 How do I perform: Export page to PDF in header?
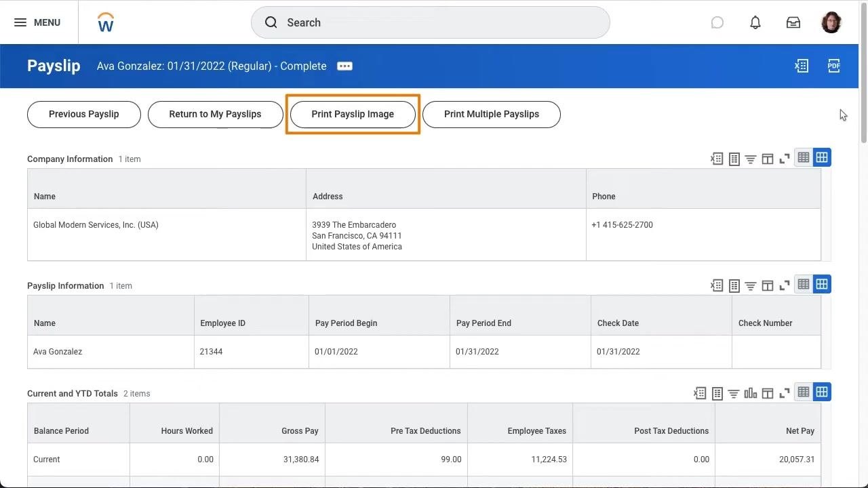(x=834, y=66)
